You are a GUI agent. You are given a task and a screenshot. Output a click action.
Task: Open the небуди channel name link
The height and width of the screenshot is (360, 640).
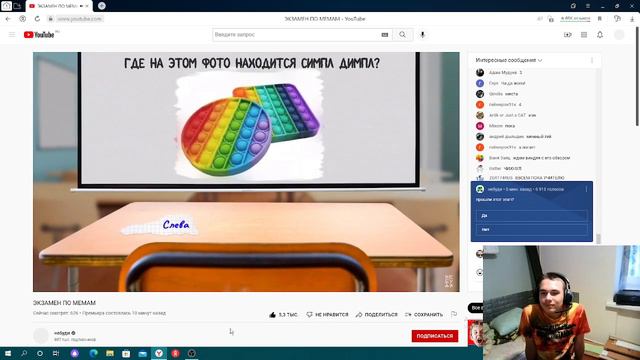click(62, 333)
